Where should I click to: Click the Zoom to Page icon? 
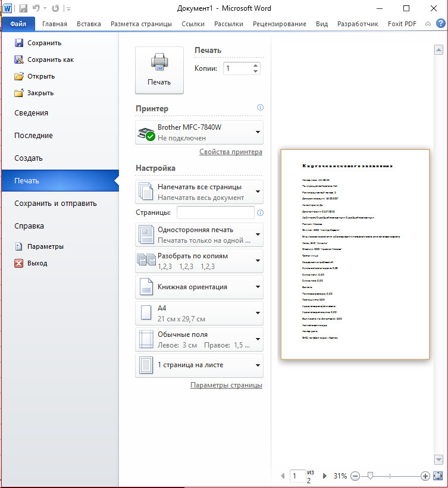click(438, 476)
